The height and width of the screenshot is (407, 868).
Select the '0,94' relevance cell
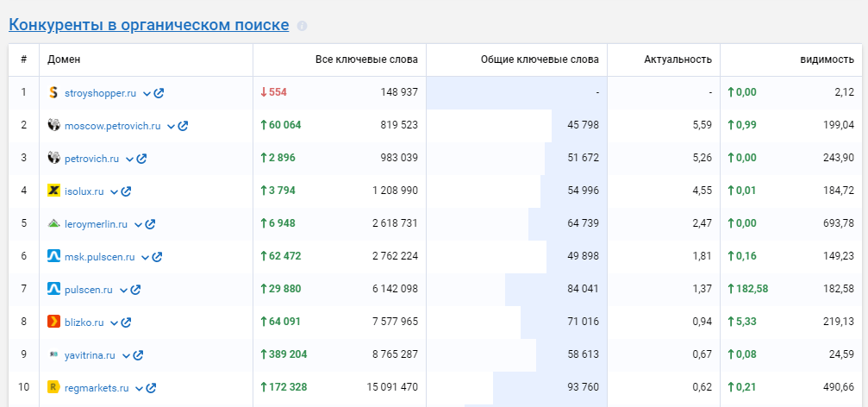coord(703,322)
